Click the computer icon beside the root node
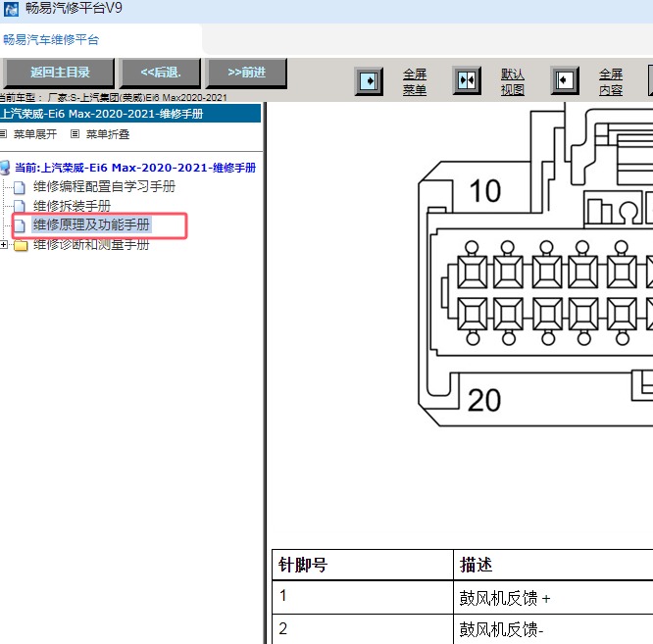 click(5, 168)
